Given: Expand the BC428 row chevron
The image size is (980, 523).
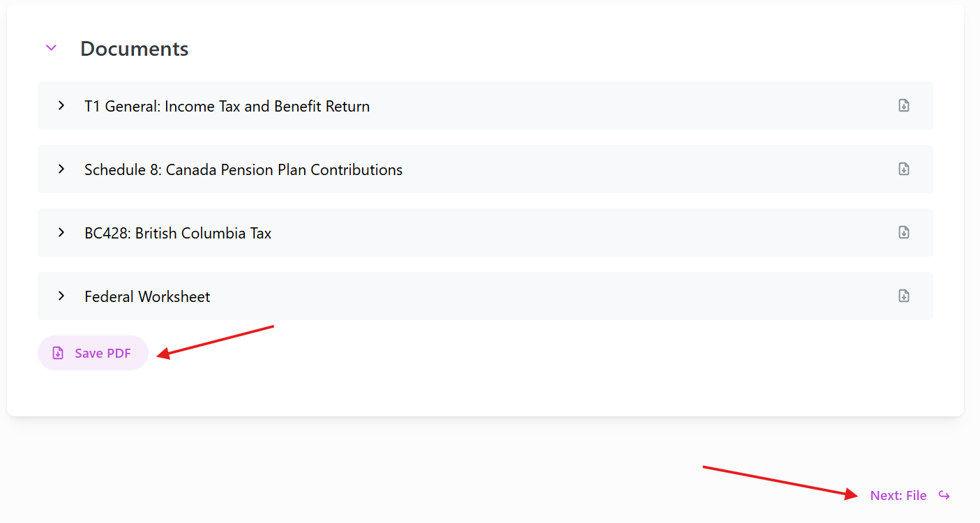Looking at the screenshot, I should coord(61,232).
